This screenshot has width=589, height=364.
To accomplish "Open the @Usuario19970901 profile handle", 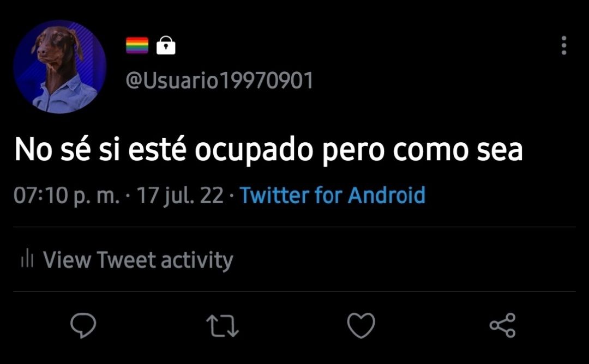I will pos(219,80).
